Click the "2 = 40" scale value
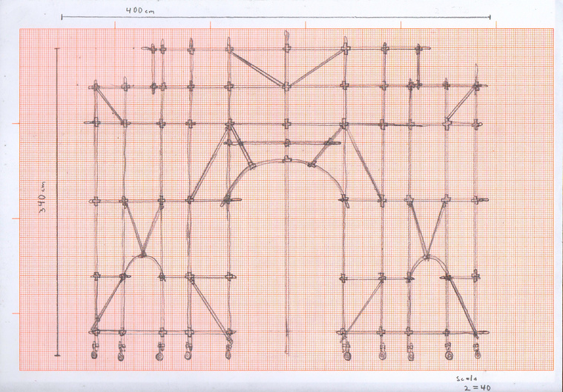Screen dimensions: 563x392 (x=477, y=388)
